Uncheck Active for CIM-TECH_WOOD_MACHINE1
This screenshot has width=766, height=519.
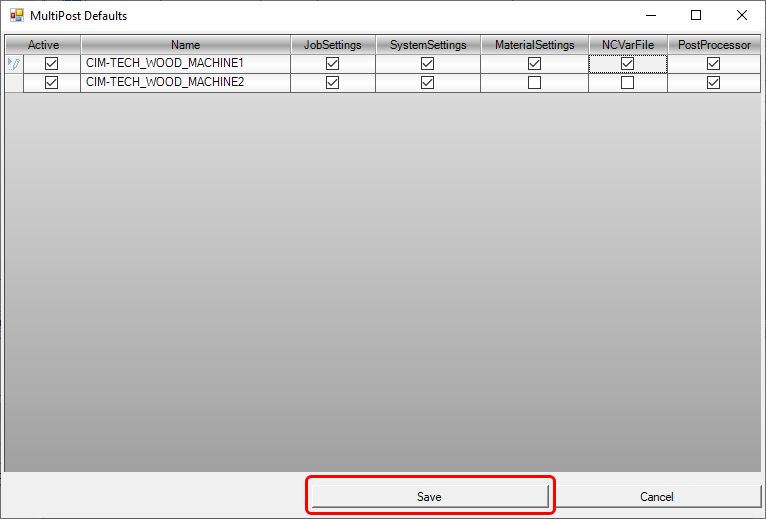click(52, 63)
